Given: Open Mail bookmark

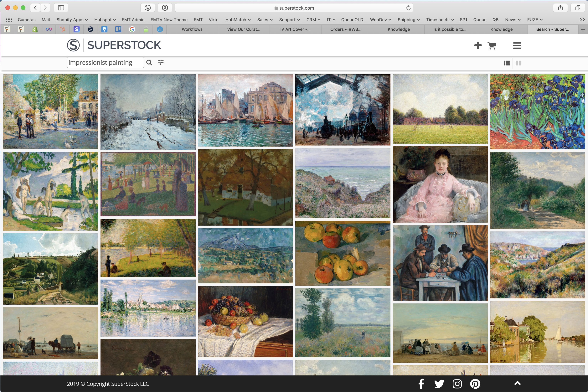Looking at the screenshot, I should coord(46,19).
